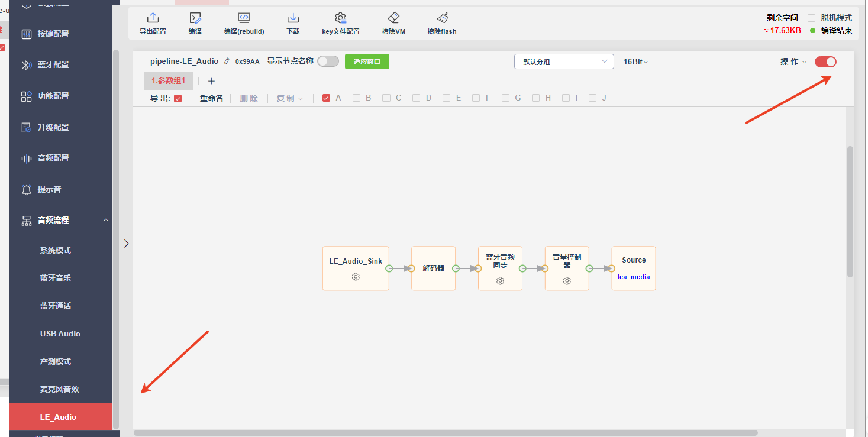Check the J group checkbox
Image resolution: width=868 pixels, height=437 pixels.
(x=592, y=98)
